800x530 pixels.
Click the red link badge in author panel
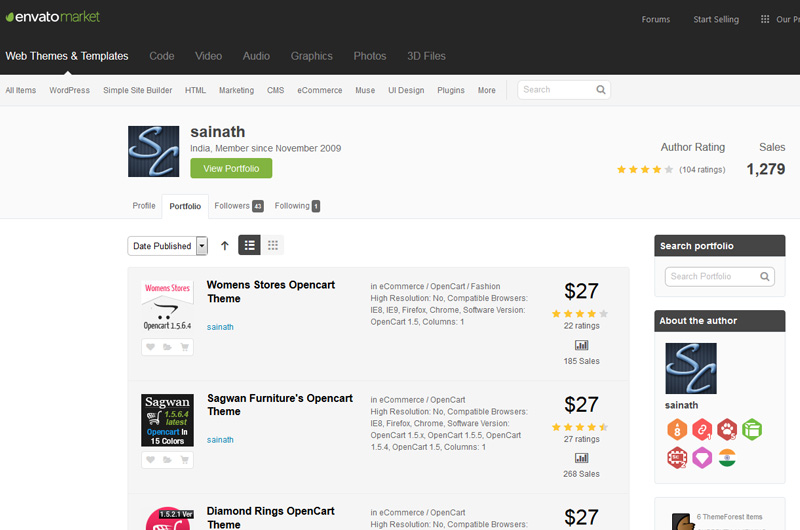tap(702, 430)
